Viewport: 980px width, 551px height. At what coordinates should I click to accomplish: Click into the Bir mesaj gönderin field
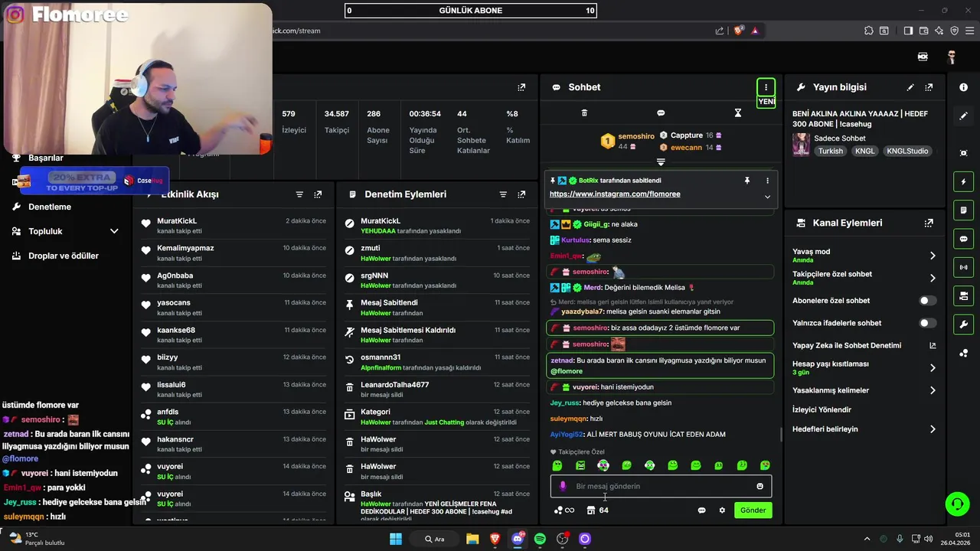tap(661, 486)
